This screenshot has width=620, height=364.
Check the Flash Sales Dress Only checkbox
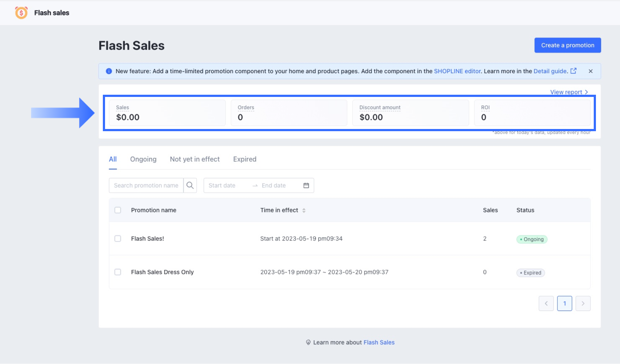118,272
